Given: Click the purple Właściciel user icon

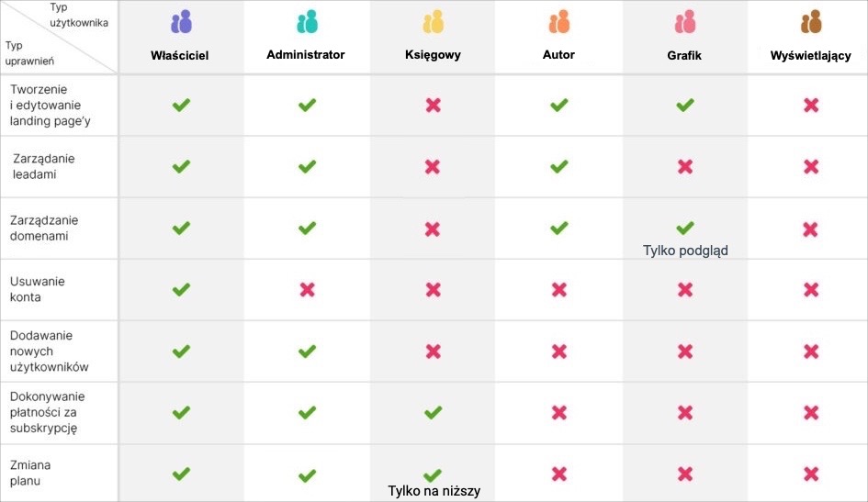Looking at the screenshot, I should [x=181, y=22].
